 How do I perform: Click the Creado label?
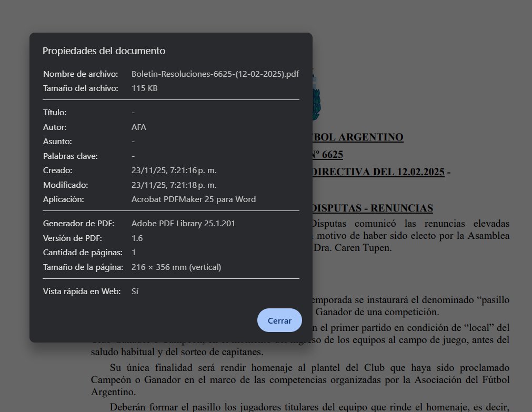click(57, 170)
